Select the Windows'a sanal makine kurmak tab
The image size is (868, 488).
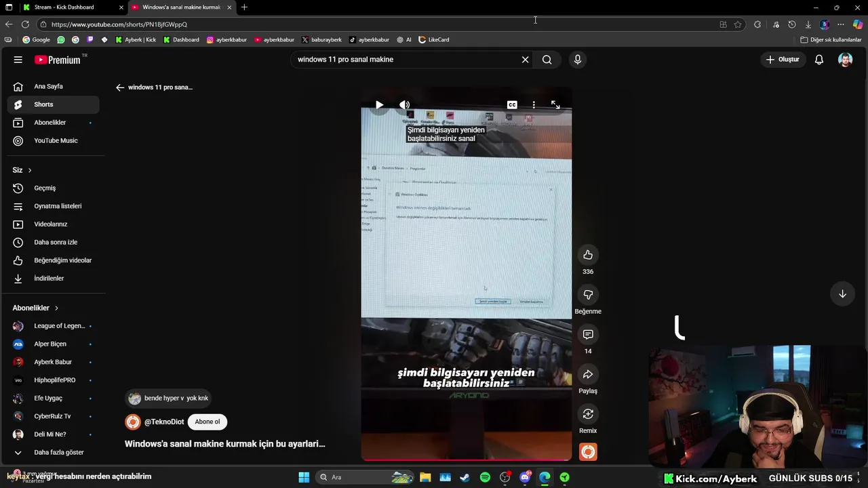tap(182, 7)
